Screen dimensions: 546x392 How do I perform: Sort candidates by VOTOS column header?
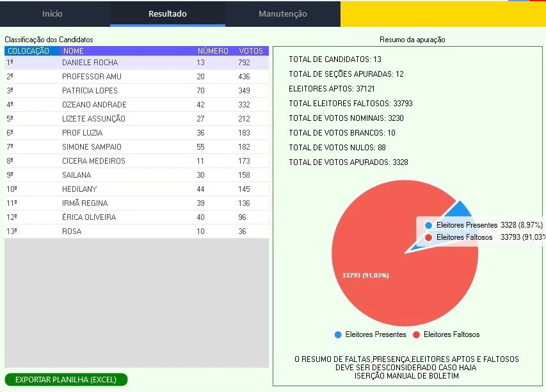click(251, 51)
